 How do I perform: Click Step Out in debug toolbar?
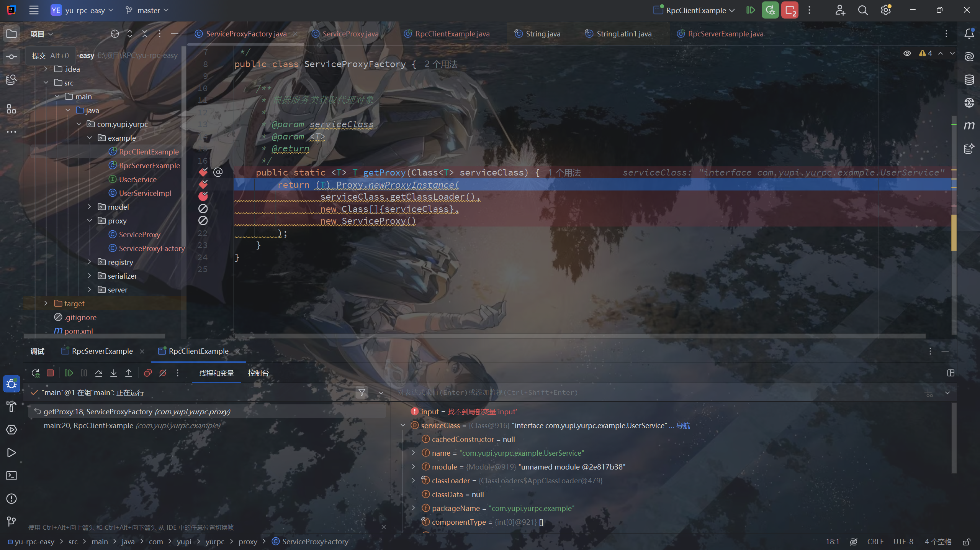129,373
